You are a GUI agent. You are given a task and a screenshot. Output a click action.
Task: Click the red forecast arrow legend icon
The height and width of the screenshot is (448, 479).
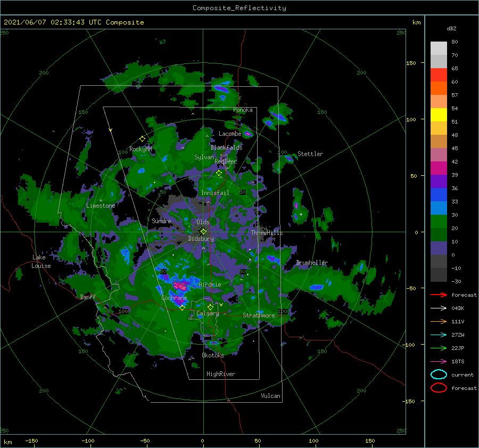click(x=439, y=295)
